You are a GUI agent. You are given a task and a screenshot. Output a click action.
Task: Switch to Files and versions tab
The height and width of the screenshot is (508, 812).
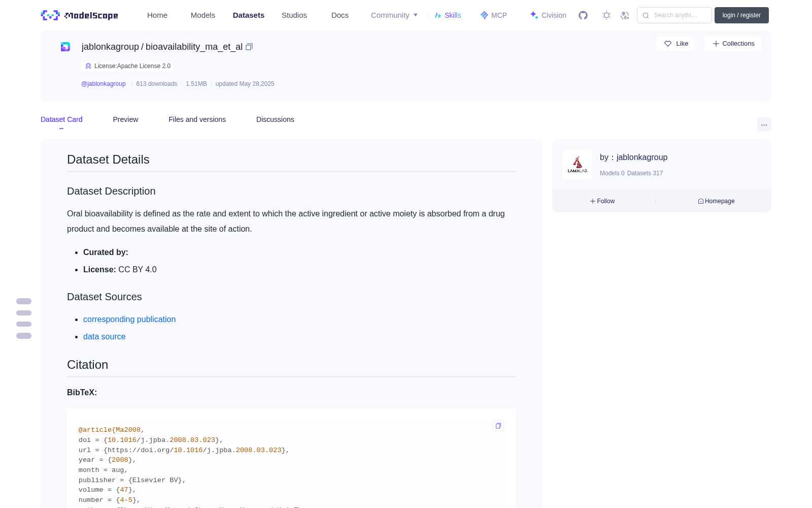(x=197, y=119)
